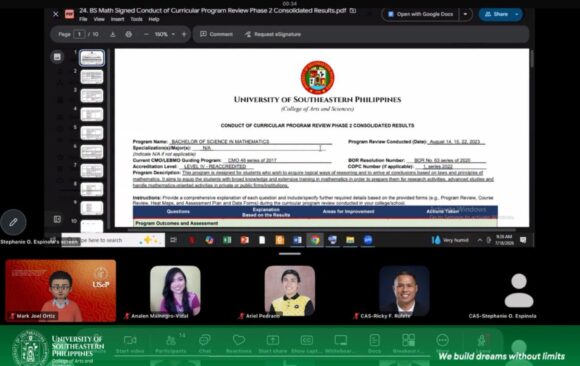Select page 6 thumbnail
This screenshot has height=366, width=580.
coord(92,152)
